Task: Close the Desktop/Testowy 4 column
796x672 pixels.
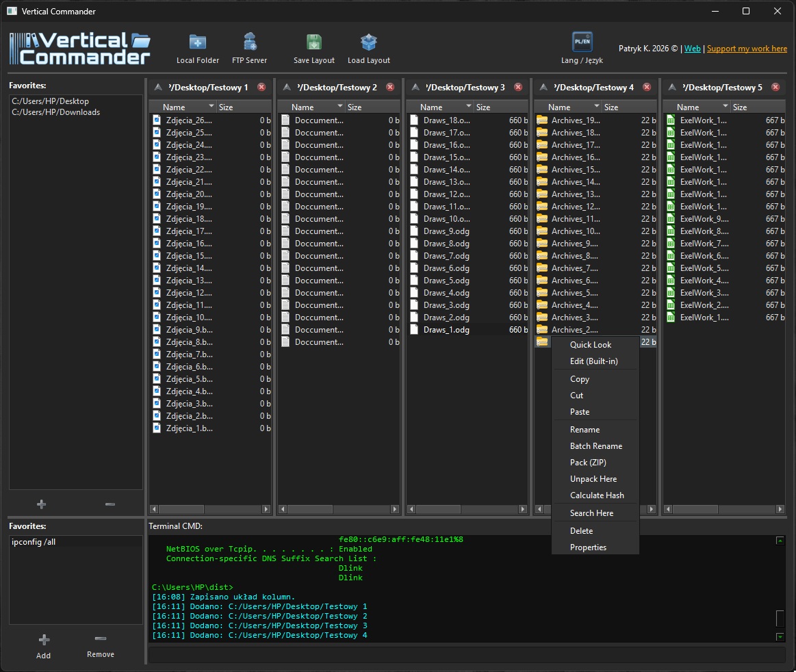Action: (x=645, y=87)
